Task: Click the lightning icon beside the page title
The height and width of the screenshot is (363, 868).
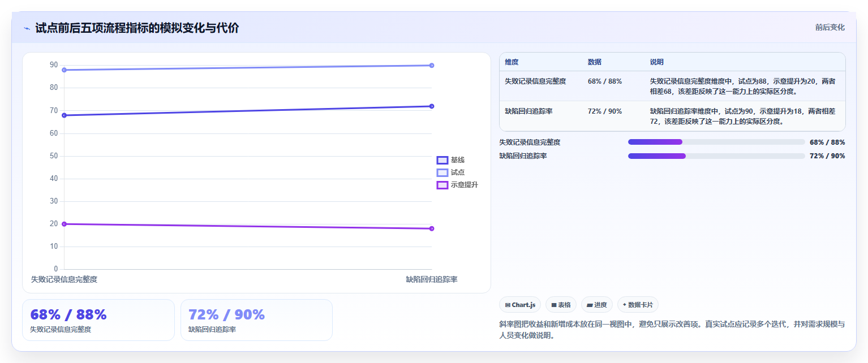Action: [x=27, y=28]
